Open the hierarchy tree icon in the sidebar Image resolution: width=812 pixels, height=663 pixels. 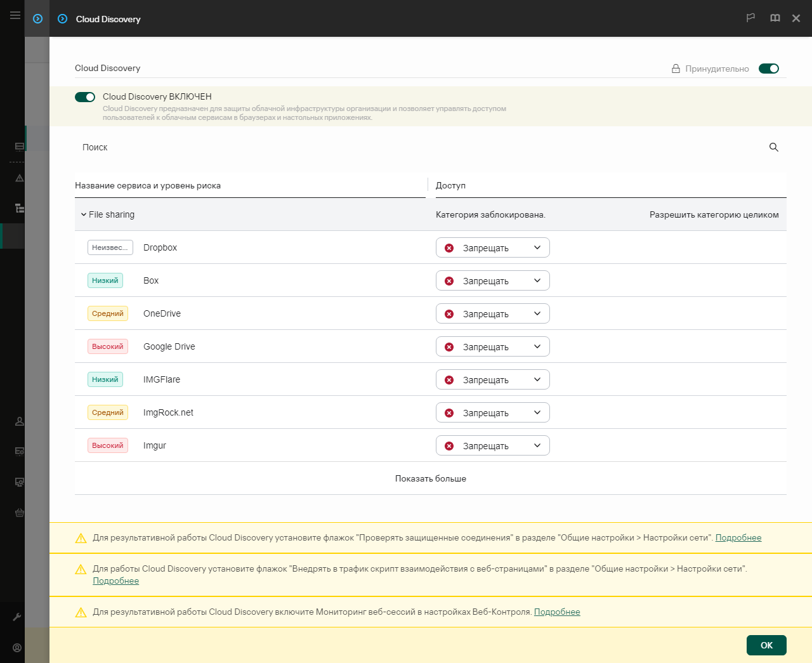[x=19, y=208]
